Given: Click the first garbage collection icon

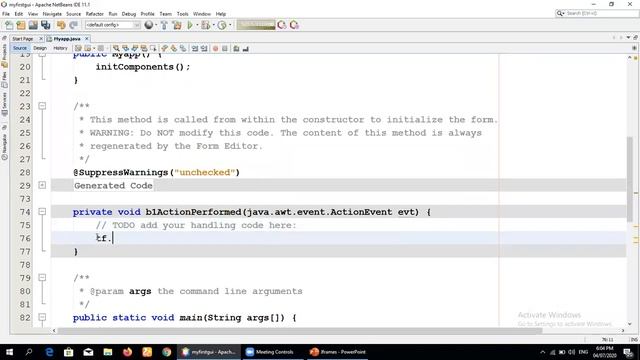Looking at the screenshot, I should (x=282, y=25).
